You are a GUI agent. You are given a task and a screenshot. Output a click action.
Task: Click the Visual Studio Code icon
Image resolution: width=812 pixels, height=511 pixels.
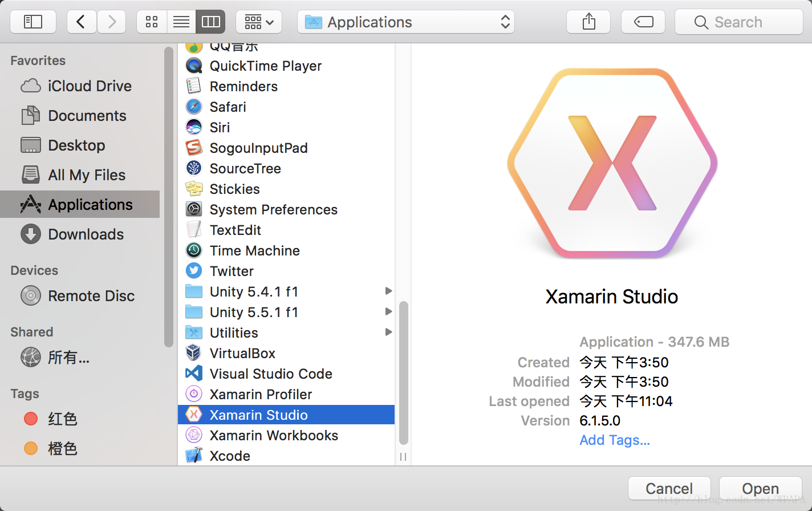pos(194,374)
